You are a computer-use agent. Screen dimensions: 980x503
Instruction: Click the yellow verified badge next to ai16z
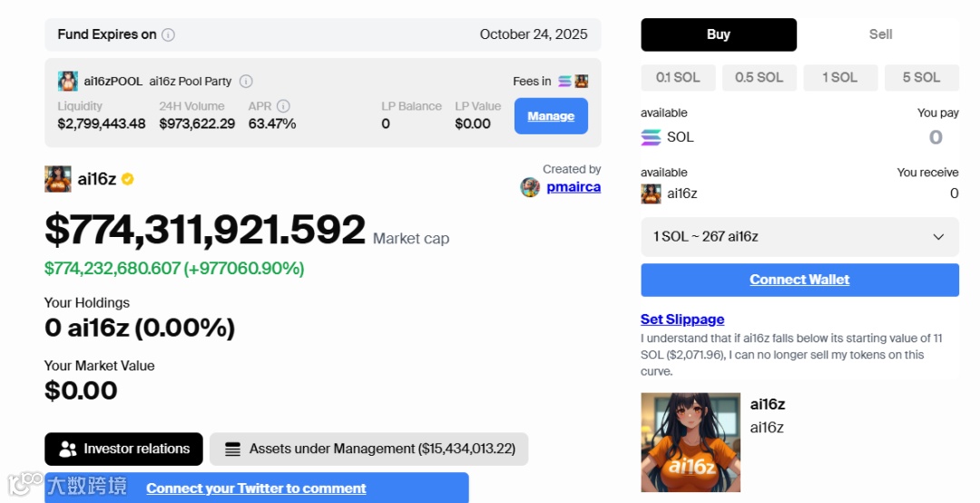pos(128,180)
